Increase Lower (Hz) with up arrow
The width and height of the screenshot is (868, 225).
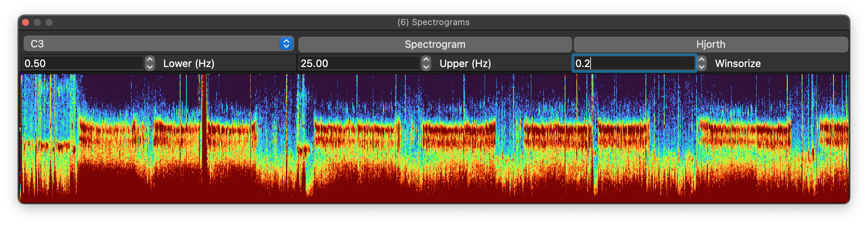150,60
